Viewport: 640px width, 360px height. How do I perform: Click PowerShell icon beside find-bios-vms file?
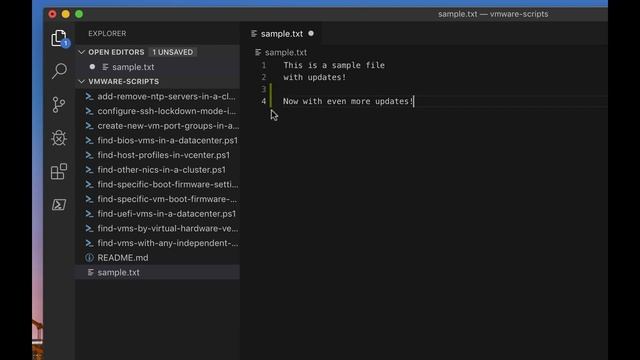point(89,141)
